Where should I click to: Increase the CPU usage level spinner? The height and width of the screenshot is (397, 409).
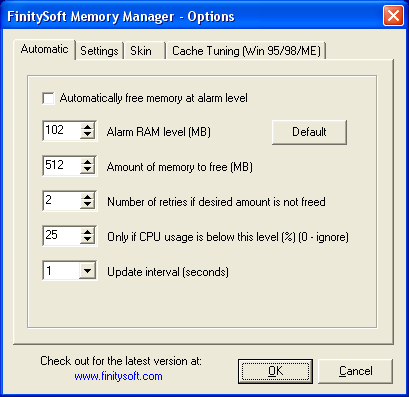click(x=87, y=232)
